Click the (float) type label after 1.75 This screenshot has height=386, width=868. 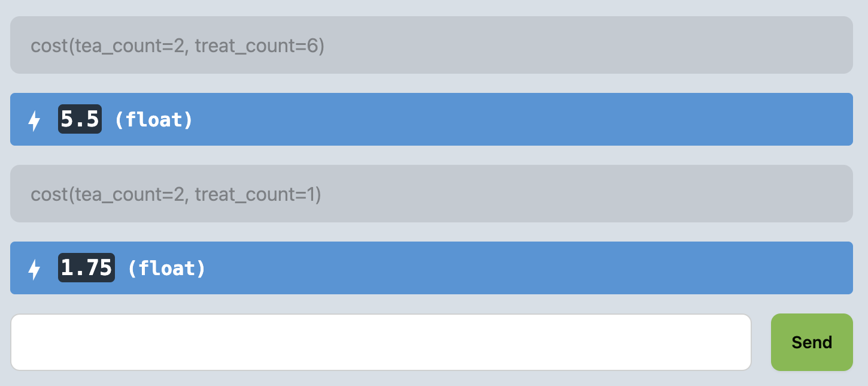(166, 269)
